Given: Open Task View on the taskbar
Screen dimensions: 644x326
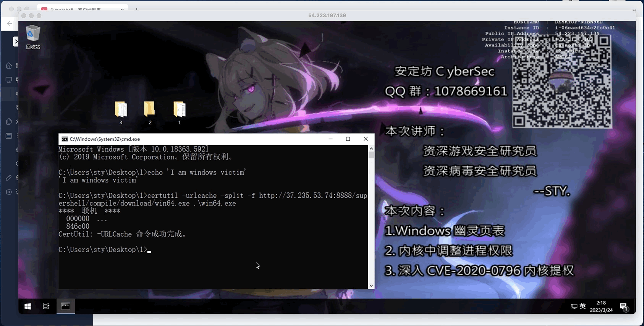Looking at the screenshot, I should 46,306.
